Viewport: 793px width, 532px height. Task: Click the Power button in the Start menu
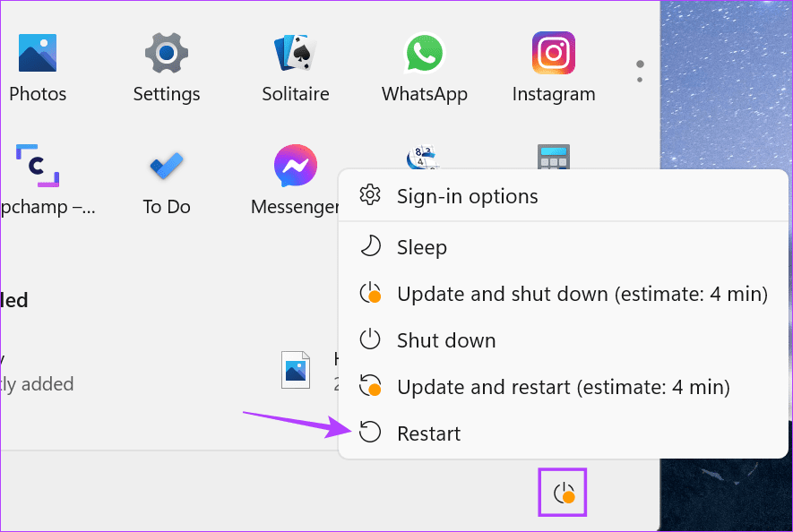(563, 492)
